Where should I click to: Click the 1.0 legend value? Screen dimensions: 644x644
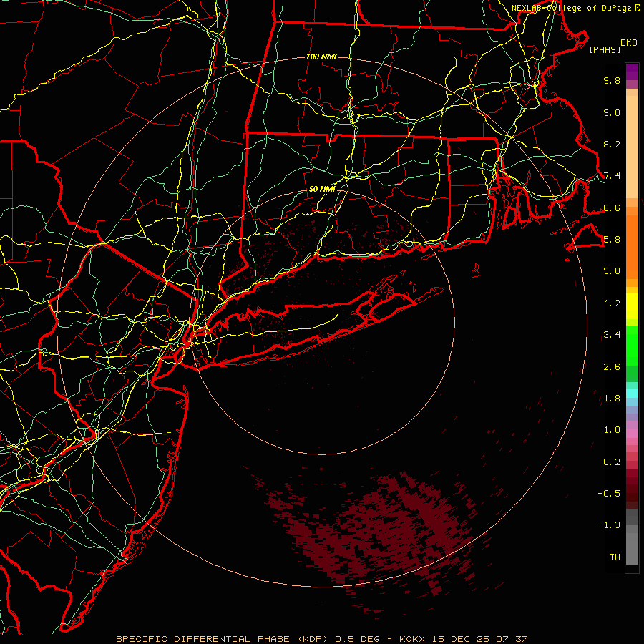[612, 430]
